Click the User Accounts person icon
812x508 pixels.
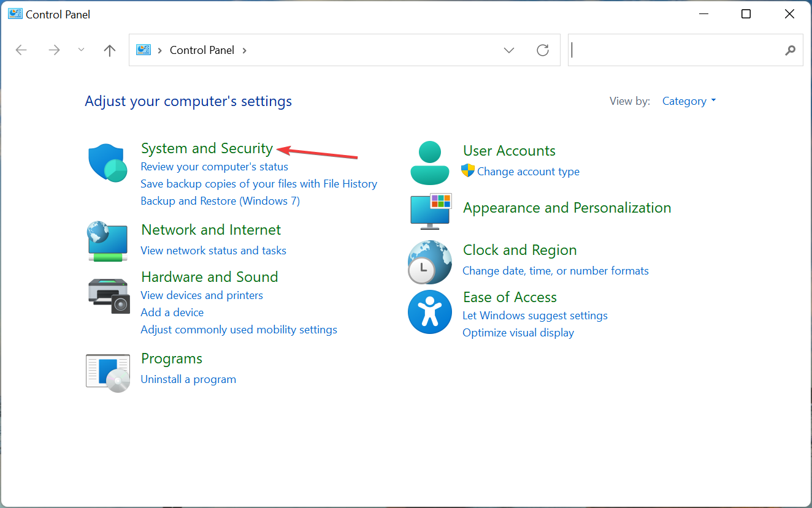[x=430, y=163]
